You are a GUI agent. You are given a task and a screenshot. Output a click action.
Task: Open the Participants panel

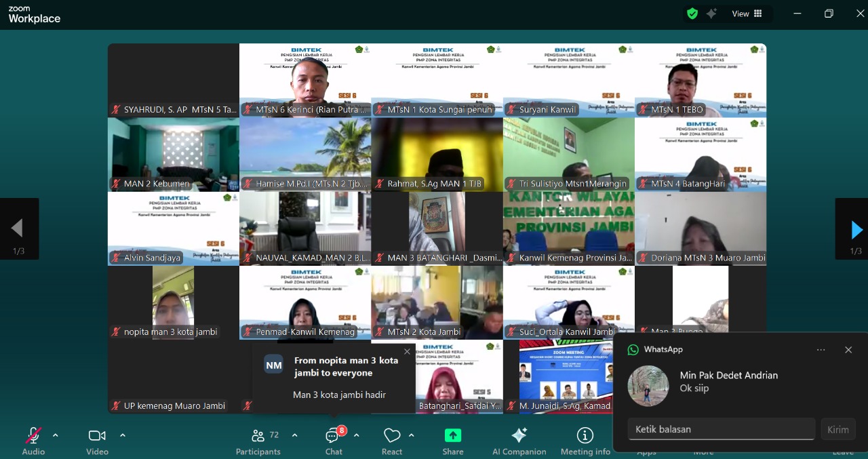[258, 436]
